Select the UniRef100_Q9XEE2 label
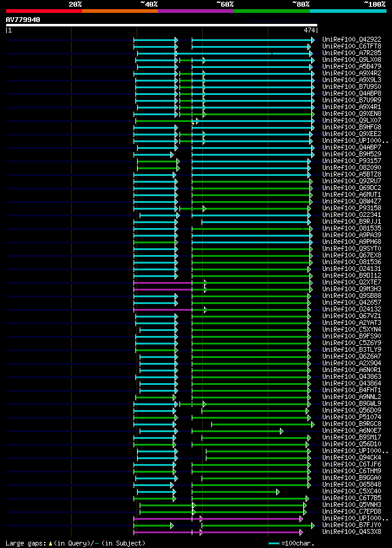 click(352, 134)
